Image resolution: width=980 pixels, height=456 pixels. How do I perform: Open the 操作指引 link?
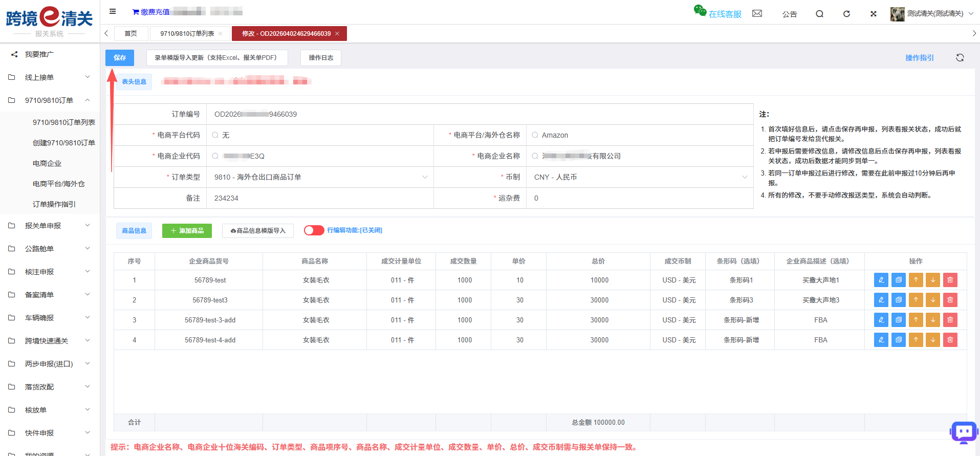919,58
